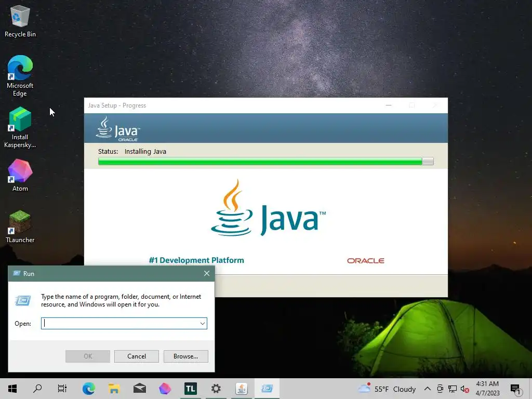Image resolution: width=532 pixels, height=399 pixels.
Task: Select the TLauncher desktop shortcut
Action: (x=20, y=227)
